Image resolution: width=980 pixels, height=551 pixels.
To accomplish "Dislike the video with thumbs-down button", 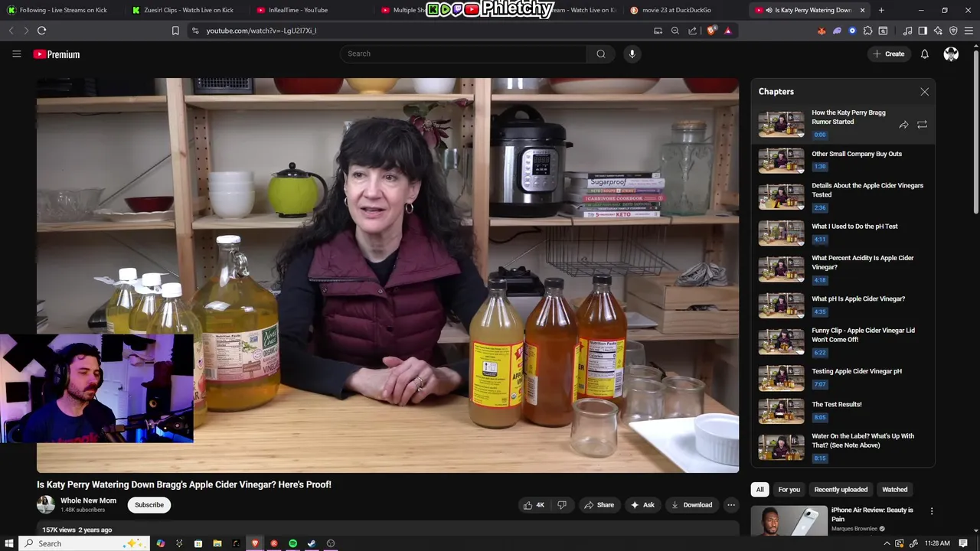I will tap(562, 505).
